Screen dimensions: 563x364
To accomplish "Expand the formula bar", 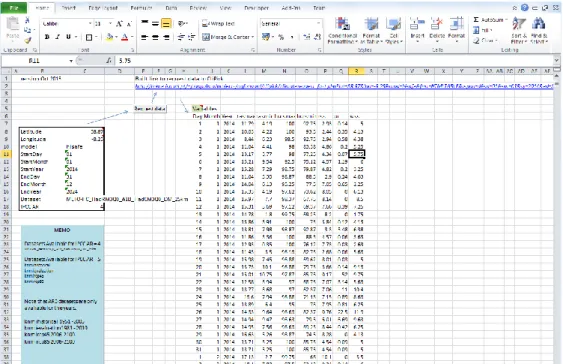I will tap(557, 61).
